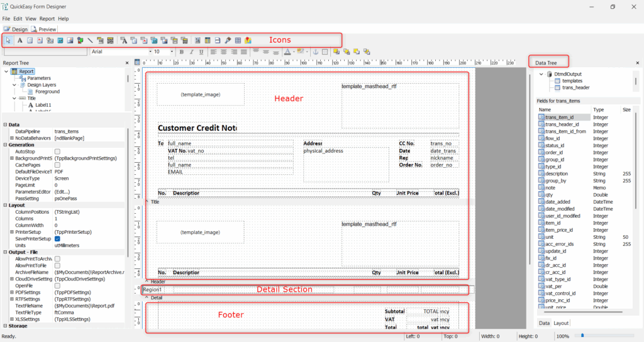644x342 pixels.
Task: Enable the AutoStop checkbox
Action: tap(57, 152)
